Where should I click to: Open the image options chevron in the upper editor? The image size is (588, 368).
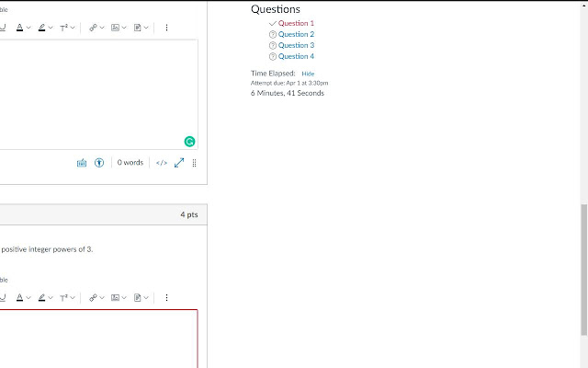(124, 28)
